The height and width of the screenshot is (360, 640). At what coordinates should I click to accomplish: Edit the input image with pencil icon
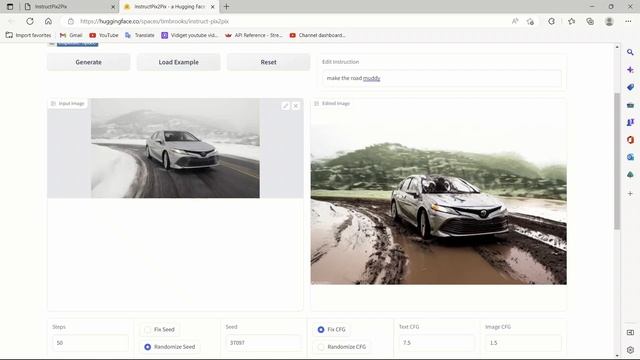(x=285, y=106)
